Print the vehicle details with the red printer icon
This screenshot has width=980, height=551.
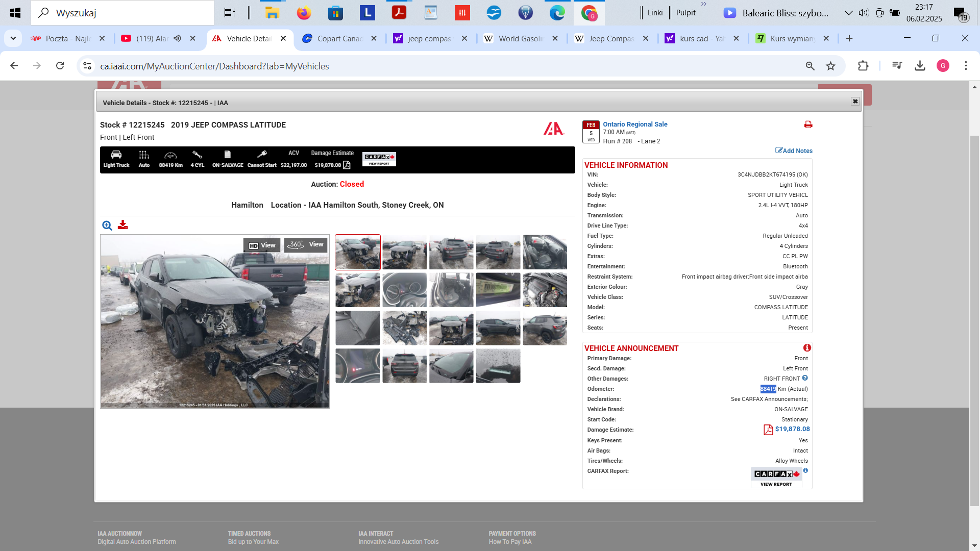tap(808, 124)
